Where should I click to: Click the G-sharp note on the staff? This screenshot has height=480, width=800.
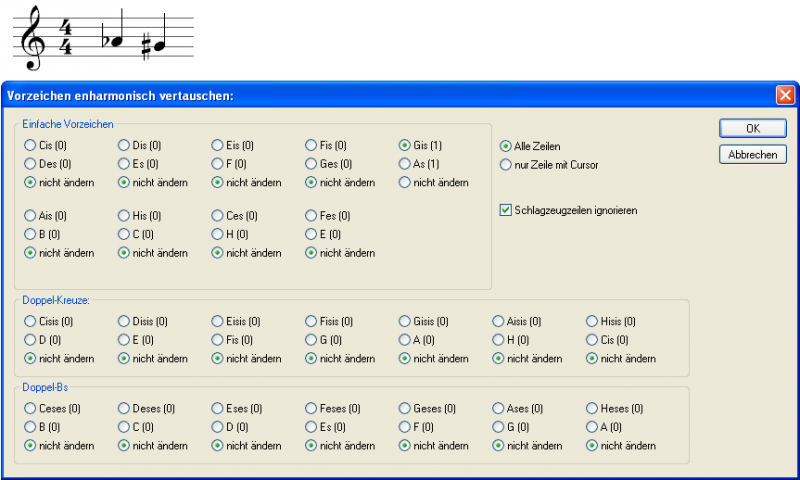click(x=157, y=45)
